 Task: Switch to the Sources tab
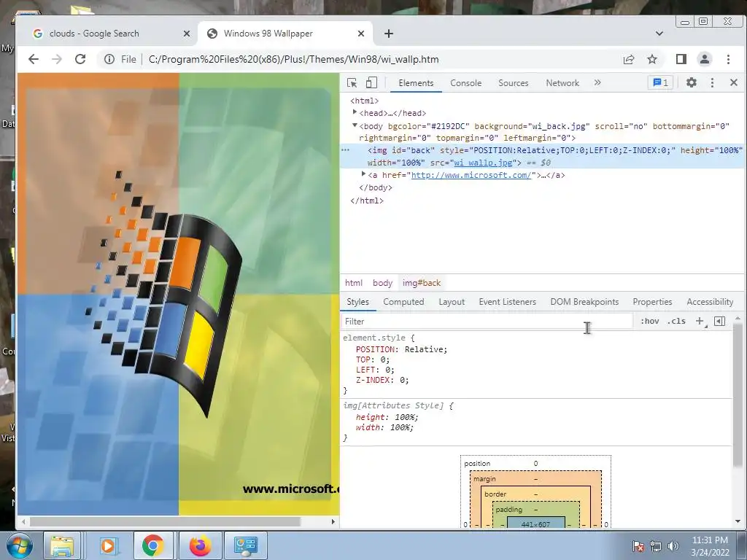point(513,83)
